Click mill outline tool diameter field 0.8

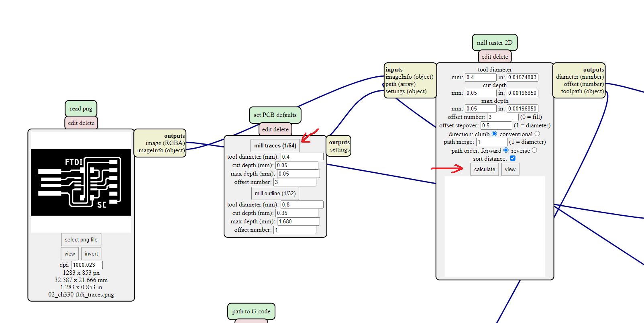coord(302,204)
